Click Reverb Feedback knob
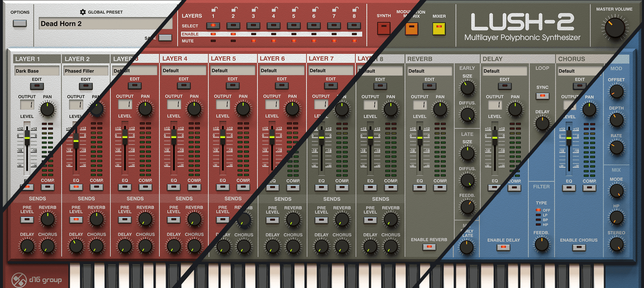The image size is (644, 288). click(x=467, y=207)
